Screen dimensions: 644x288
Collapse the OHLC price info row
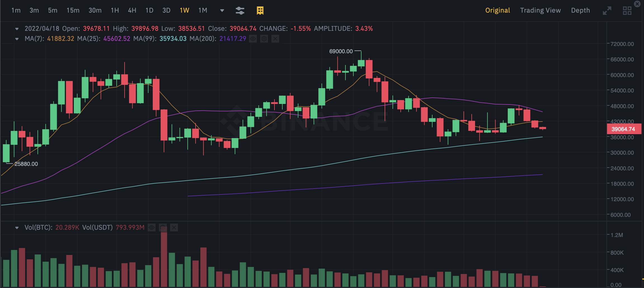coord(17,29)
